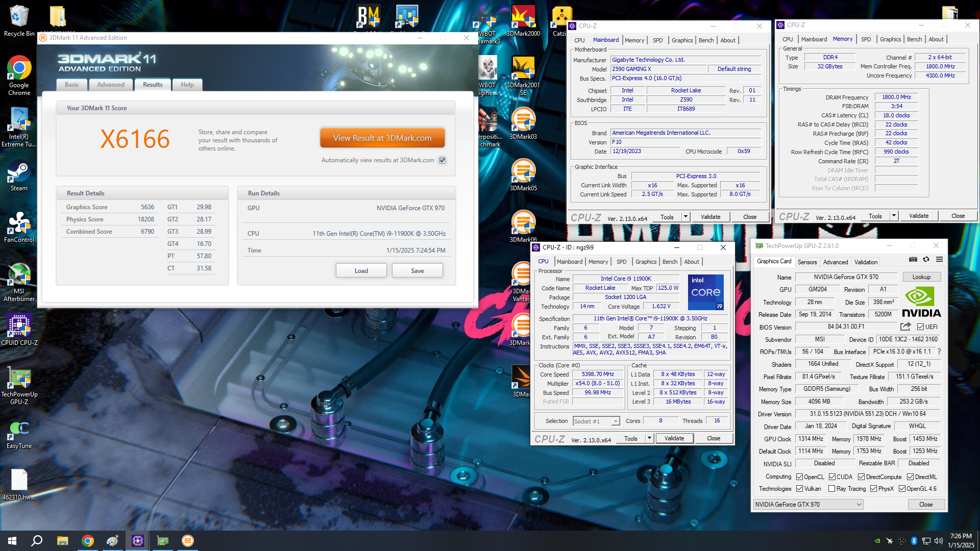Click Intel Core i9 logo in CPU-Z
This screenshot has height=551, width=980.
706,292
